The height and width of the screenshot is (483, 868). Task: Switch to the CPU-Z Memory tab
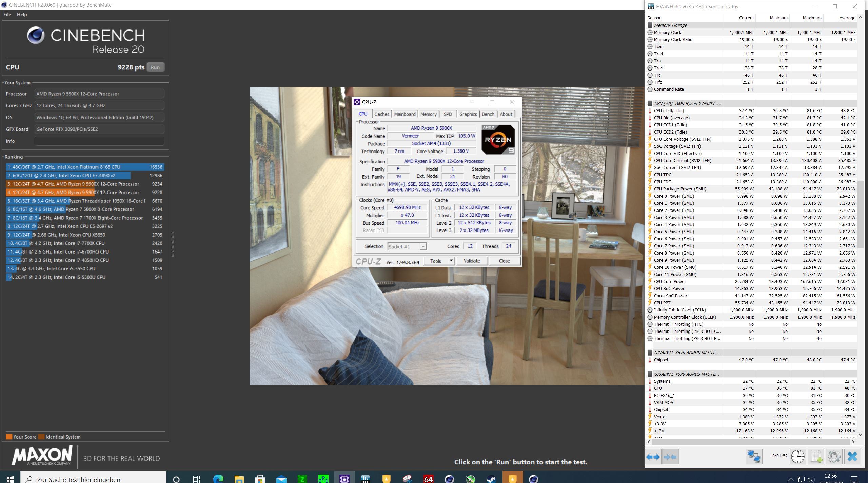[428, 114]
